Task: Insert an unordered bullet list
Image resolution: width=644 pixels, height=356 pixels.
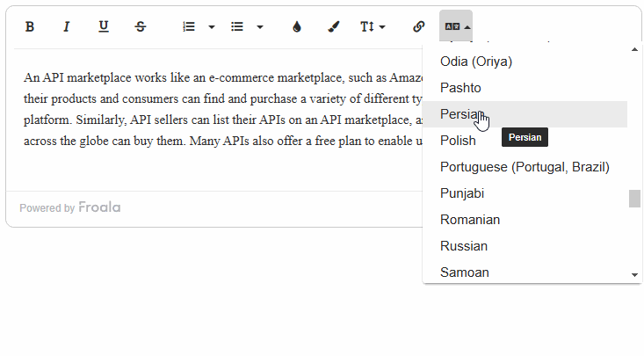Action: (237, 26)
